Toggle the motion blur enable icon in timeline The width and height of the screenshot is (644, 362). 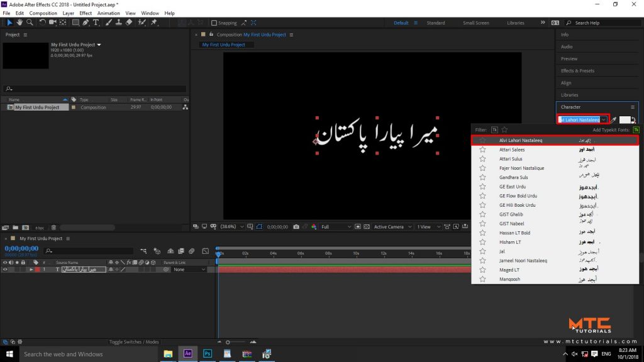pyautogui.click(x=192, y=251)
